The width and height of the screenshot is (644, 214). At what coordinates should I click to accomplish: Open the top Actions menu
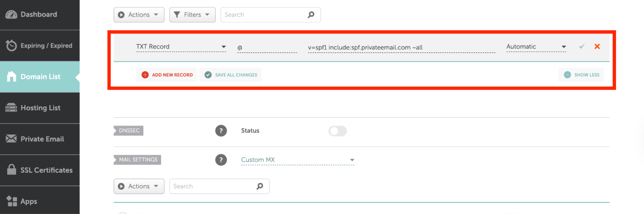[x=139, y=15]
